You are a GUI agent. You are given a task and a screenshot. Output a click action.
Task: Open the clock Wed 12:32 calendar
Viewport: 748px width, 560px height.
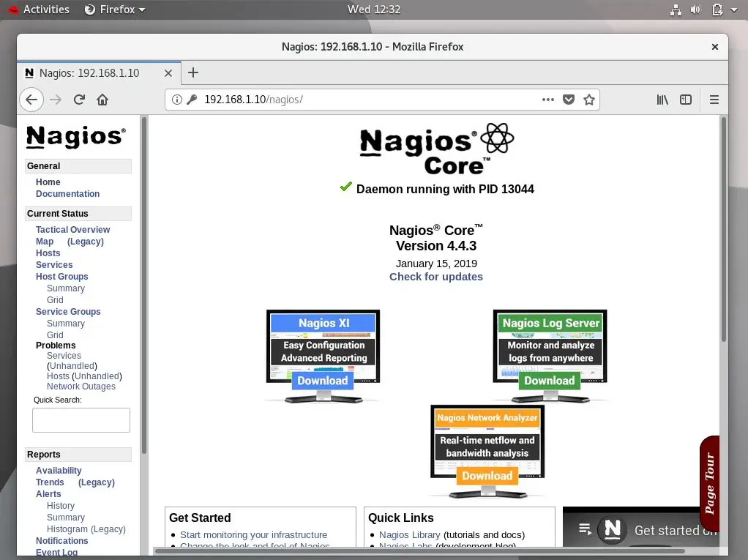(x=374, y=10)
